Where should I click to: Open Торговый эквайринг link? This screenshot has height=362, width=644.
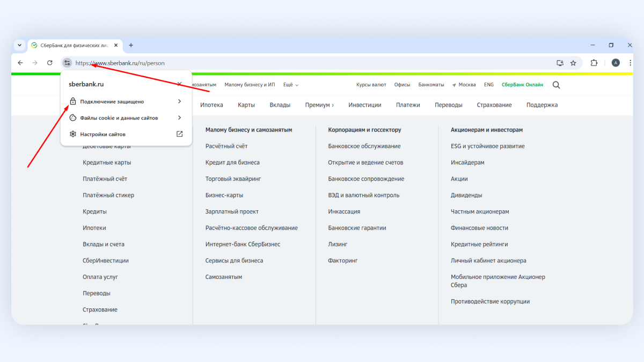pyautogui.click(x=233, y=179)
